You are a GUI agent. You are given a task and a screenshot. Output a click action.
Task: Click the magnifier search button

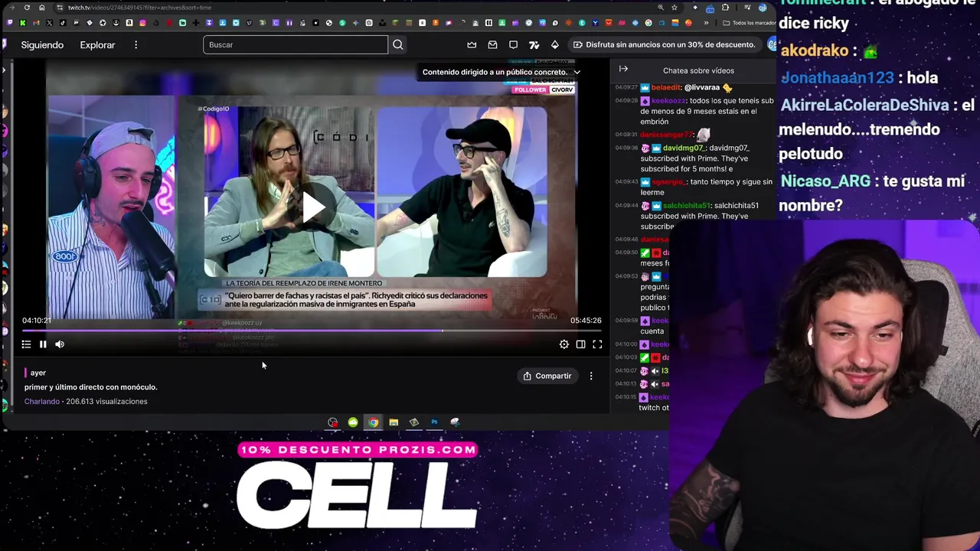398,44
